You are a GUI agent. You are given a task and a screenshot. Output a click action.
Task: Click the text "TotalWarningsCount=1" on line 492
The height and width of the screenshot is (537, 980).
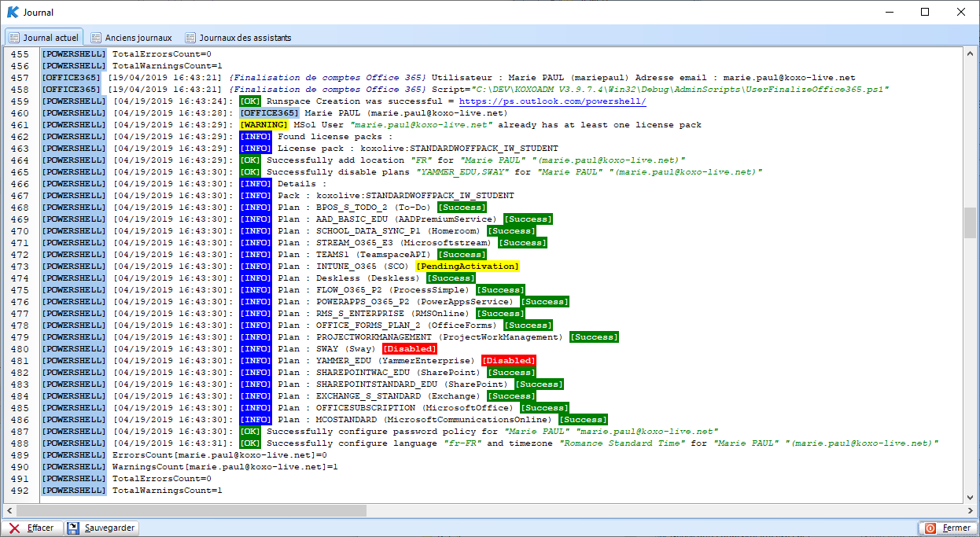[168, 491]
